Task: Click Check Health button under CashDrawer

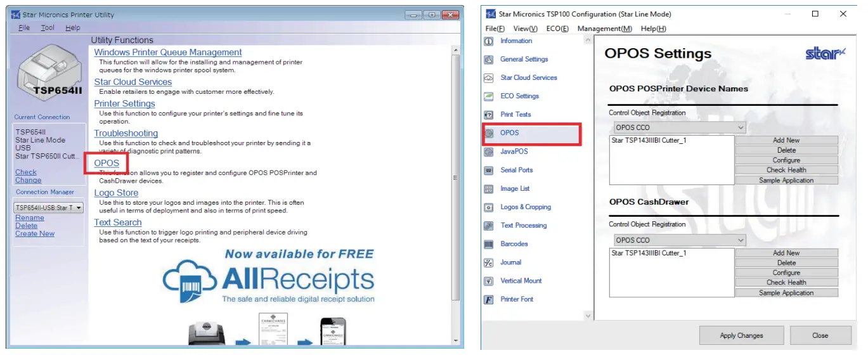Action: [786, 283]
